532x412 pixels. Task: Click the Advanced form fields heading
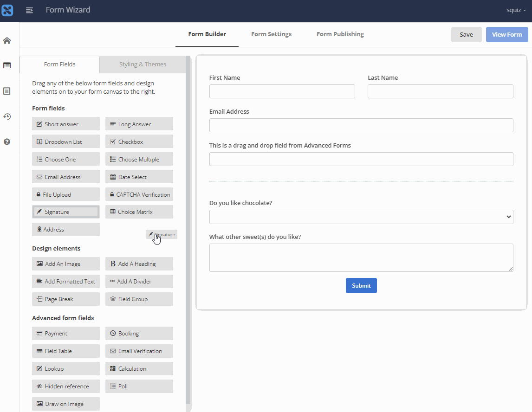click(x=63, y=318)
